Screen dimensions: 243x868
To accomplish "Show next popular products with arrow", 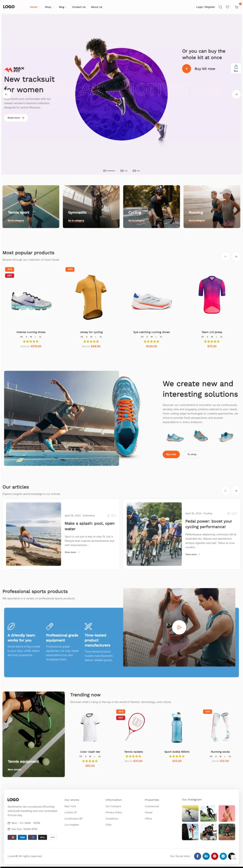I will click(236, 256).
